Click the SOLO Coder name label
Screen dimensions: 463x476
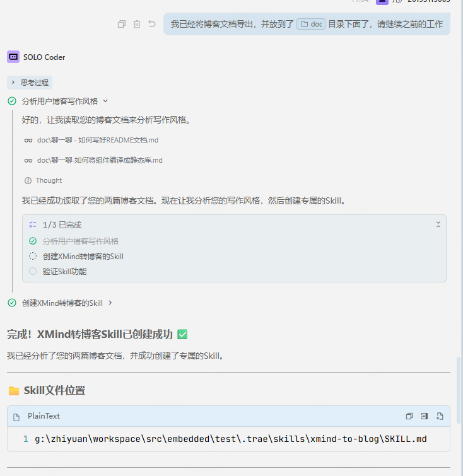click(x=44, y=57)
